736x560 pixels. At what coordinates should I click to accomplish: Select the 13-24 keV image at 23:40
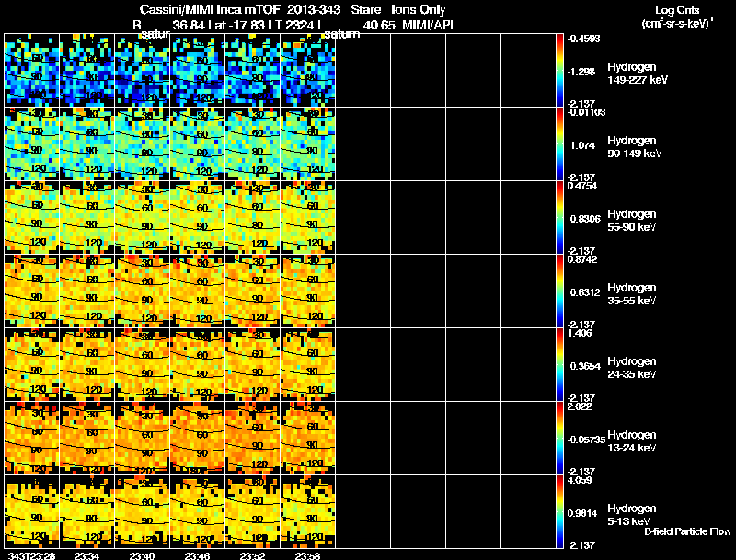point(142,439)
